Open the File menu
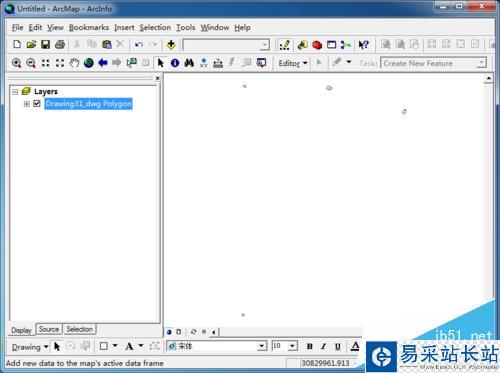 point(17,28)
